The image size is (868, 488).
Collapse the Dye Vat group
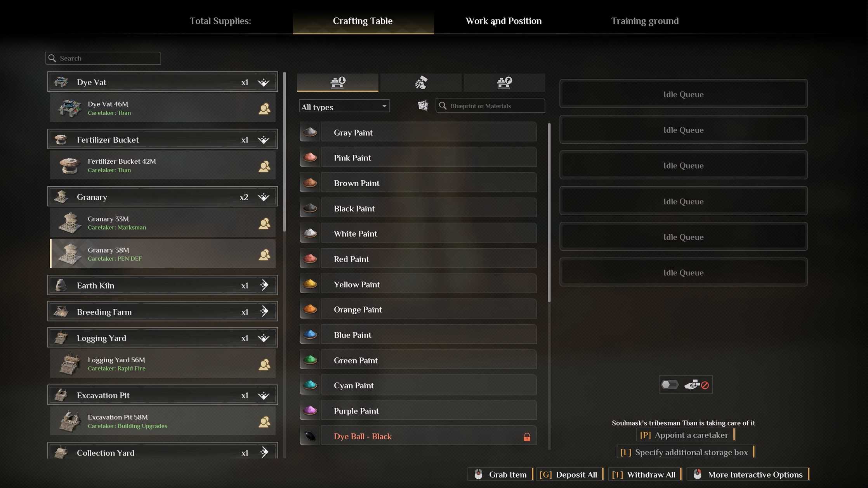tap(264, 82)
